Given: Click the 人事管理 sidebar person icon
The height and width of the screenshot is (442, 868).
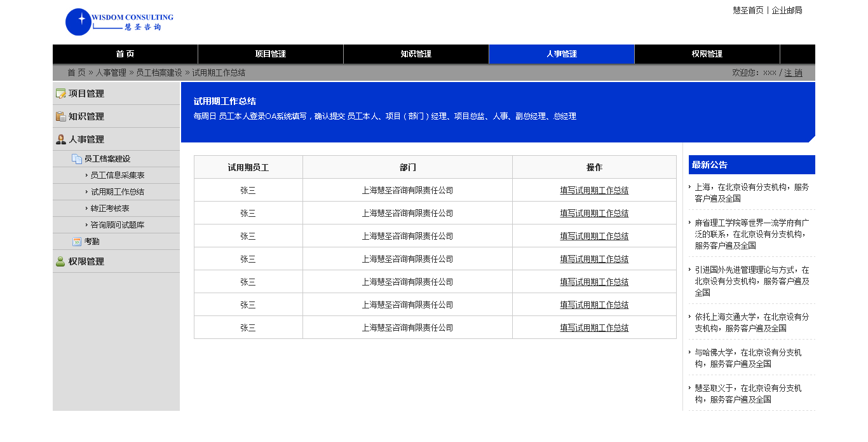Looking at the screenshot, I should pyautogui.click(x=61, y=139).
